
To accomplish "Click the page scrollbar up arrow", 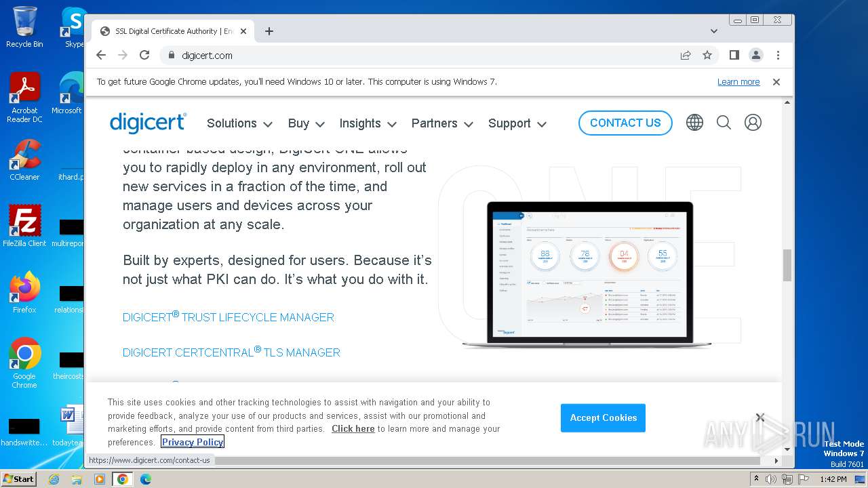I will click(x=787, y=102).
